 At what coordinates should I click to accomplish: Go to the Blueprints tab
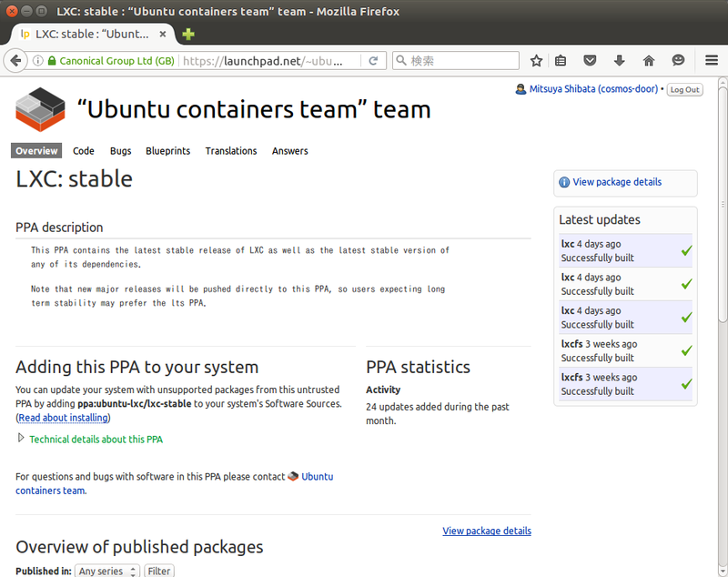[168, 151]
